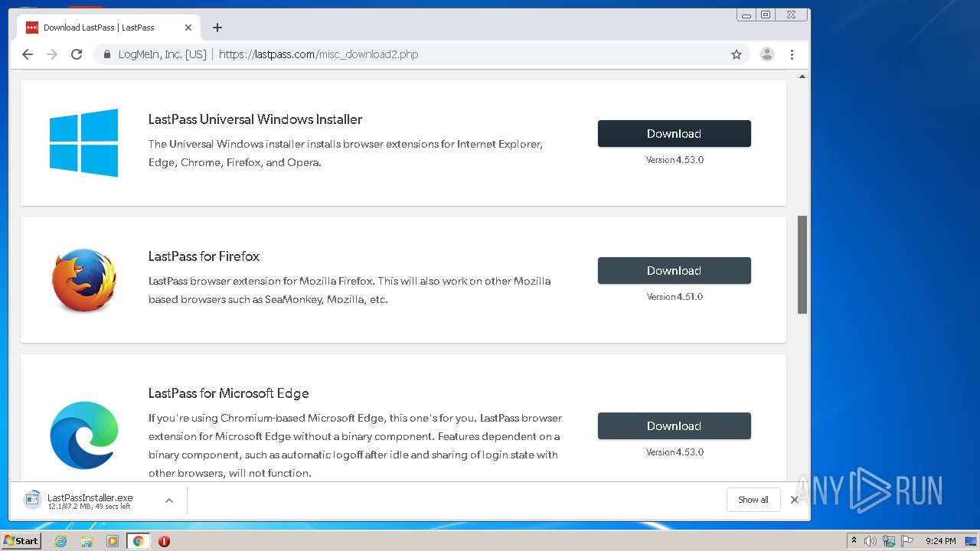
Task: Bookmark the page with the star icon
Action: coord(737,54)
